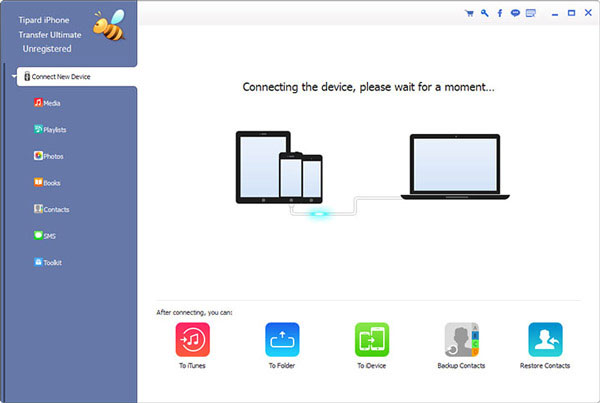The width and height of the screenshot is (600, 403).
Task: Click the To Folder icon
Action: (282, 341)
